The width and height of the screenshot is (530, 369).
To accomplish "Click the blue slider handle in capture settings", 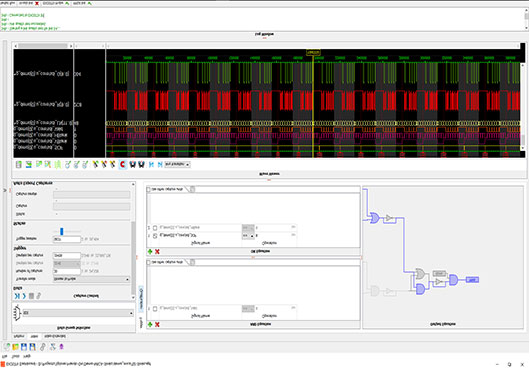I will tap(62, 231).
